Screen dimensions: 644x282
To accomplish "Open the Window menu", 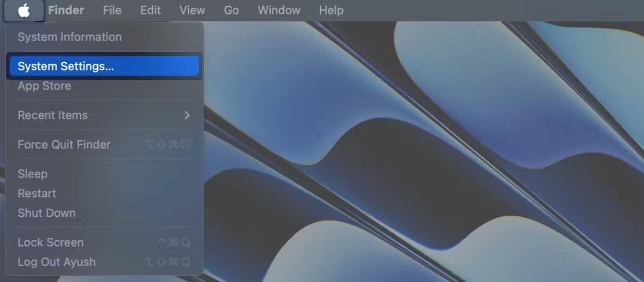I will point(278,10).
